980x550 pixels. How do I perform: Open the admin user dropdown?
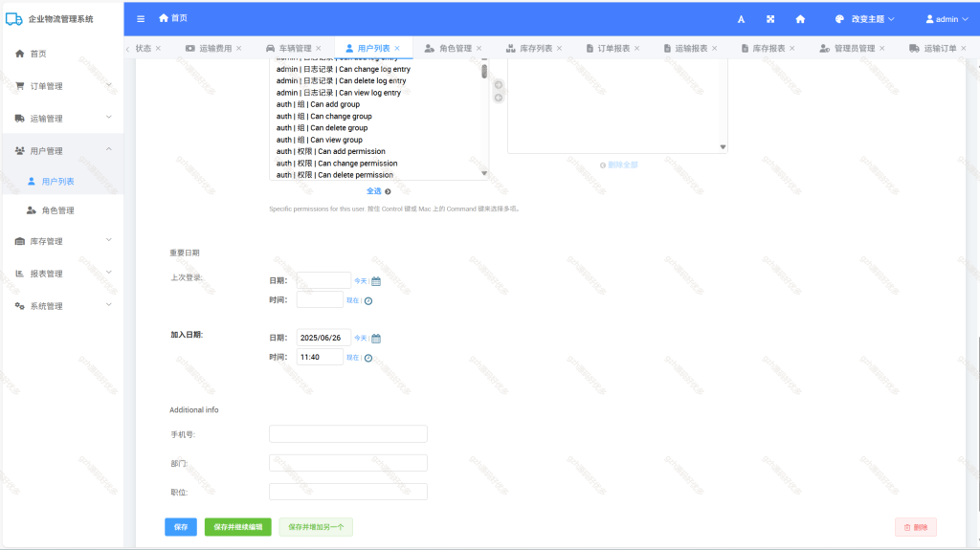(947, 19)
